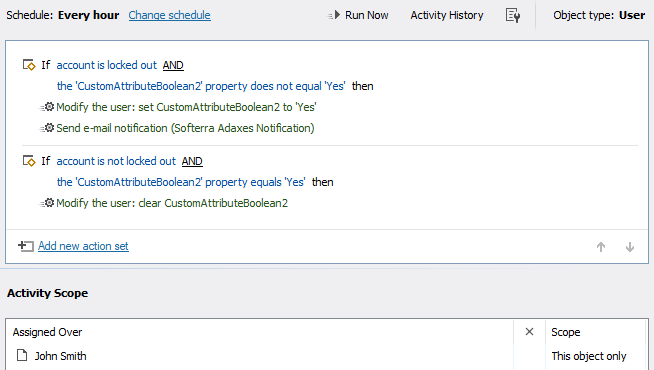This screenshot has height=370, width=654.
Task: Toggle the second AND logical operator
Action: click(x=192, y=161)
